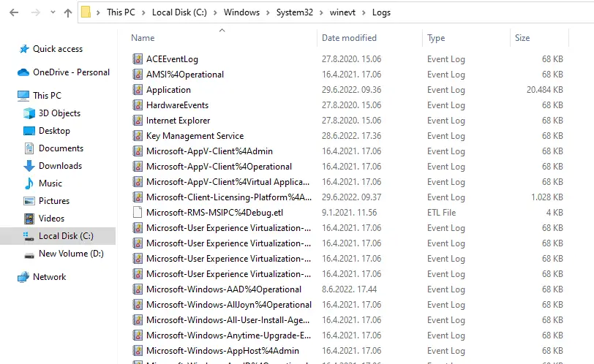Image resolution: width=594 pixels, height=364 pixels.
Task: Open Quick access in navigation pane
Action: tap(57, 49)
